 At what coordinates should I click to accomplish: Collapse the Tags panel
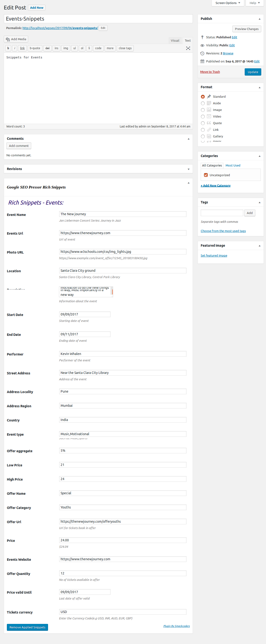click(260, 202)
